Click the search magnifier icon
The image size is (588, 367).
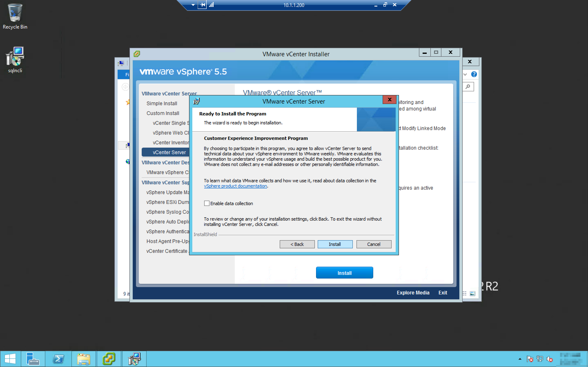[x=468, y=87]
